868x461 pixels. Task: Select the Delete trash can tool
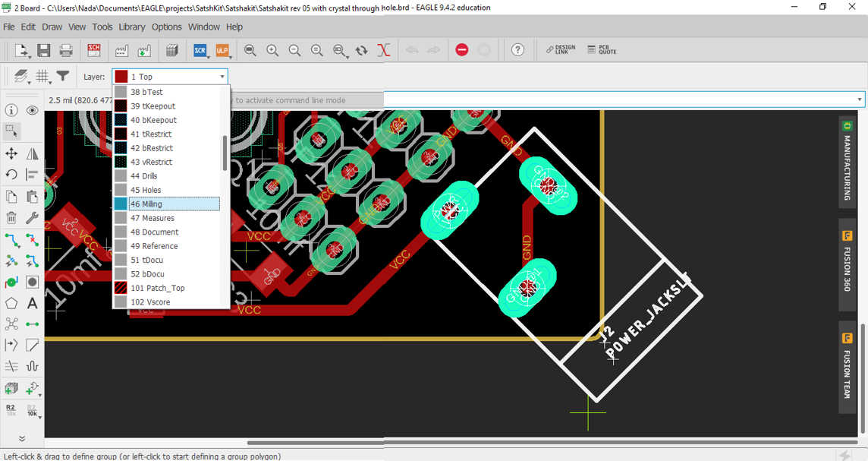tap(11, 218)
